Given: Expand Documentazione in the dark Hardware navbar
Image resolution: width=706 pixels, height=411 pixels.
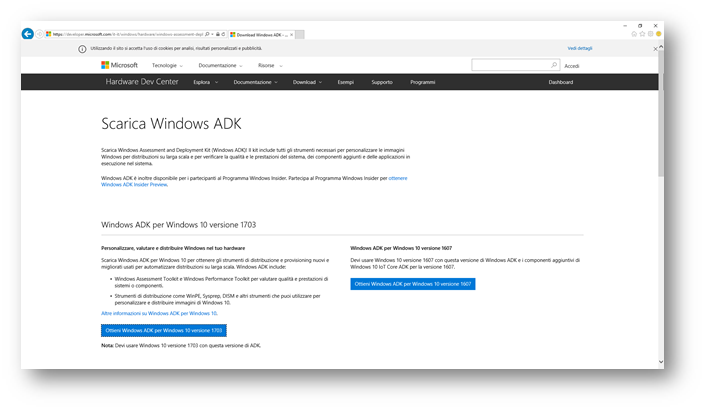Looking at the screenshot, I should (x=255, y=82).
